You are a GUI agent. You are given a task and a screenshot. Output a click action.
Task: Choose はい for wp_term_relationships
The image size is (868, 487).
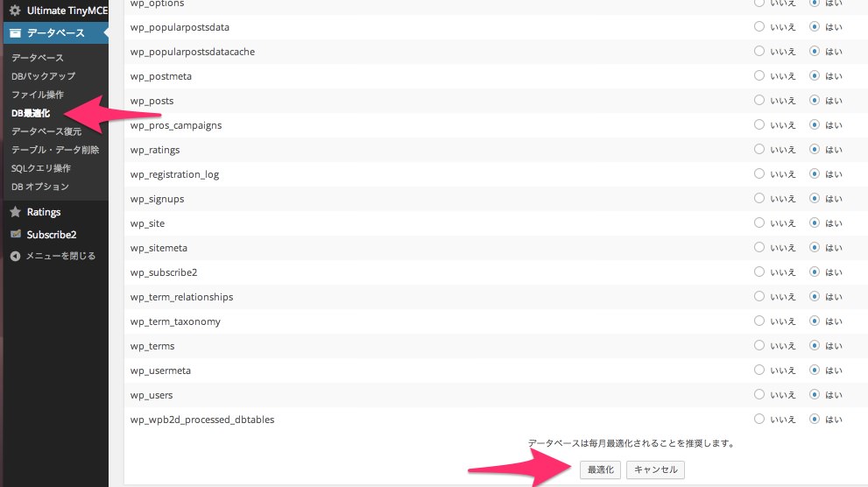815,297
